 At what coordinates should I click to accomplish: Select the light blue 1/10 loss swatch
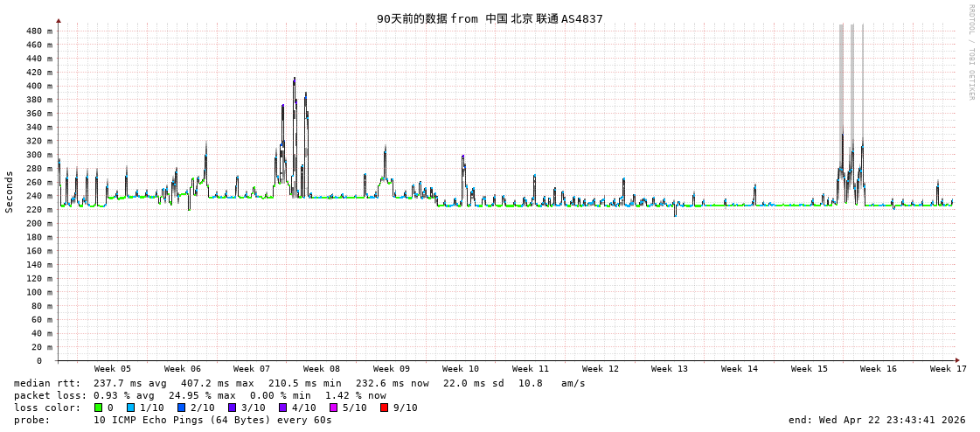[x=130, y=408]
